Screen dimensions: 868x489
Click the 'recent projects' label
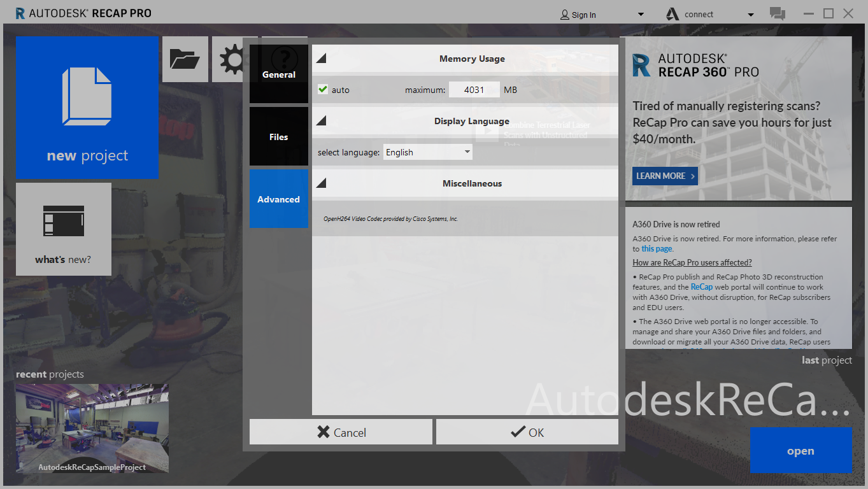[50, 374]
